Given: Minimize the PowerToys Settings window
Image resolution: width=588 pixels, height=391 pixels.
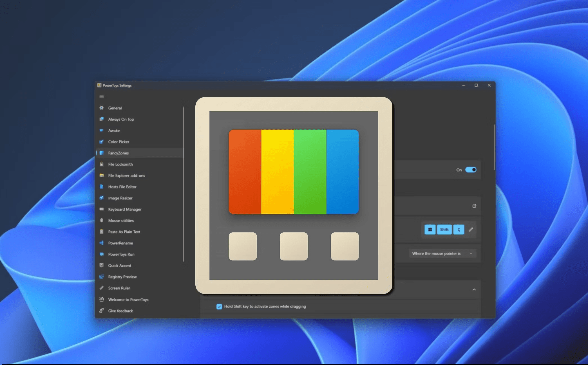Looking at the screenshot, I should coord(463,85).
